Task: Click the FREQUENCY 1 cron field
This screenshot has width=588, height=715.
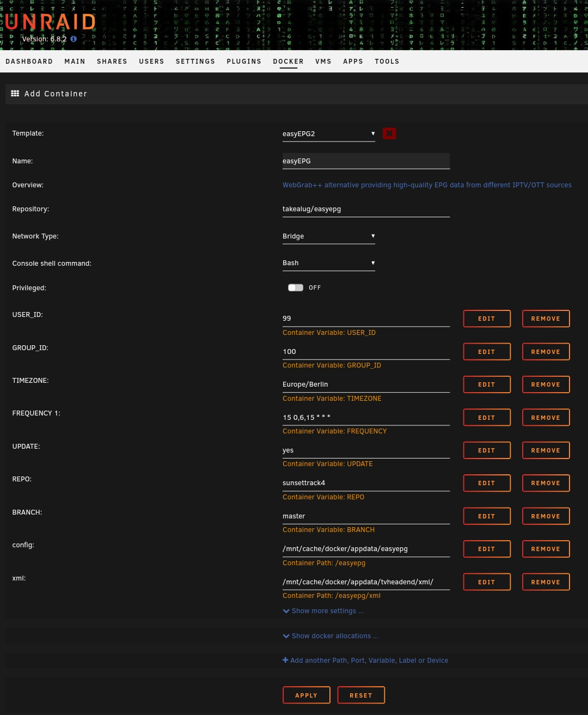Action: [x=366, y=418]
